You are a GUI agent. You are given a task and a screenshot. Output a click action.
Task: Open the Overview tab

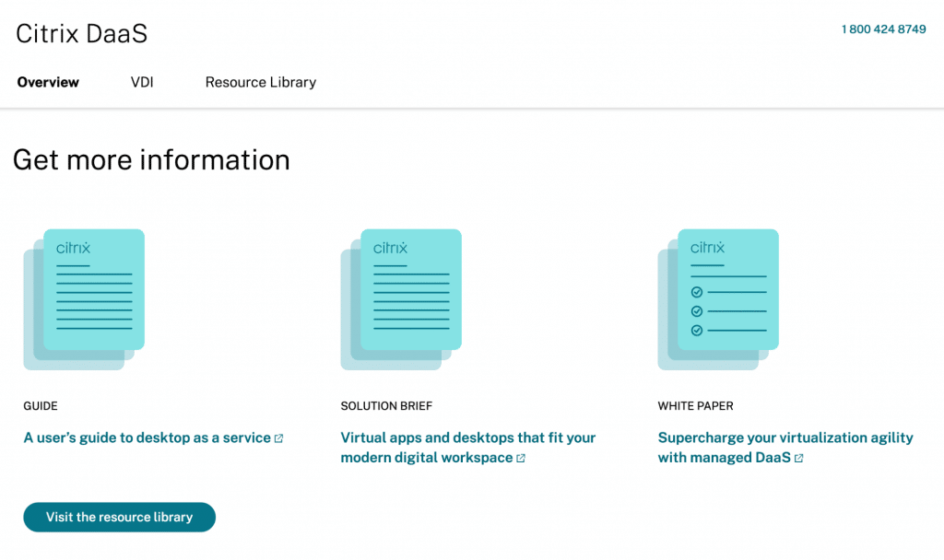tap(48, 82)
